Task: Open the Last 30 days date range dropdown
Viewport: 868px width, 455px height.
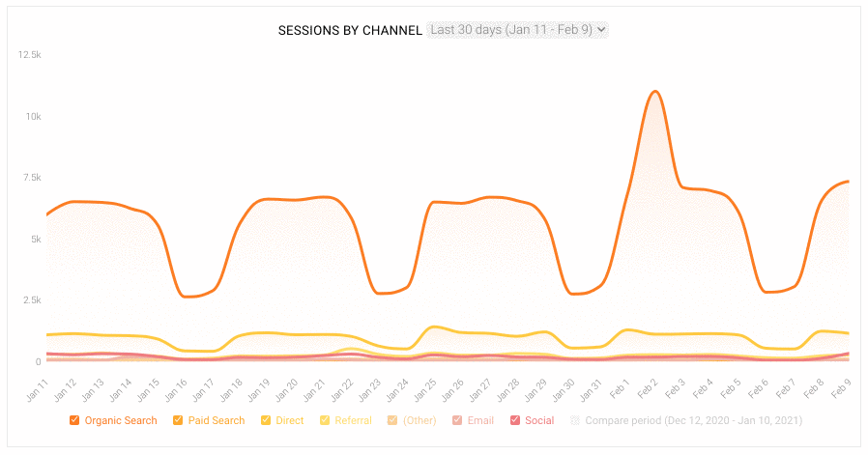Action: [517, 30]
